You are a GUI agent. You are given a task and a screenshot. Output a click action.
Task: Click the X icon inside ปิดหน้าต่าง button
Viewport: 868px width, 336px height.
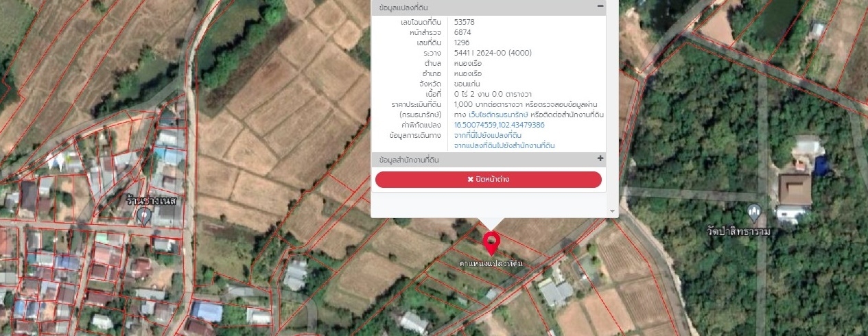point(470,180)
